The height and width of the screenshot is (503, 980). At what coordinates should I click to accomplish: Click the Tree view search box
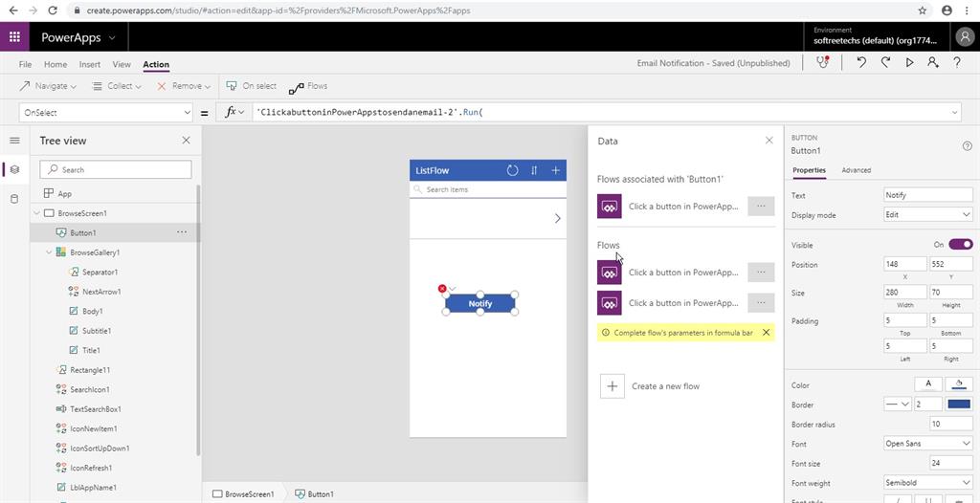(x=116, y=169)
